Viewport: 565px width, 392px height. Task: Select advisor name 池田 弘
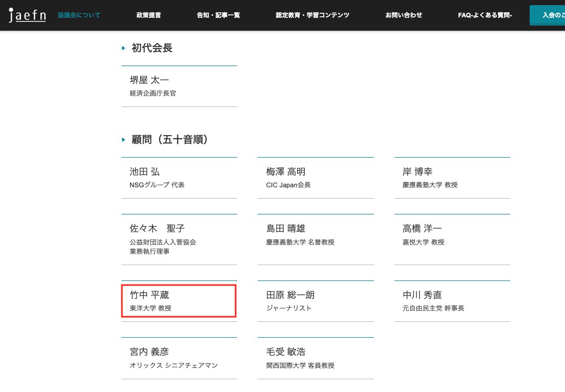click(x=144, y=172)
